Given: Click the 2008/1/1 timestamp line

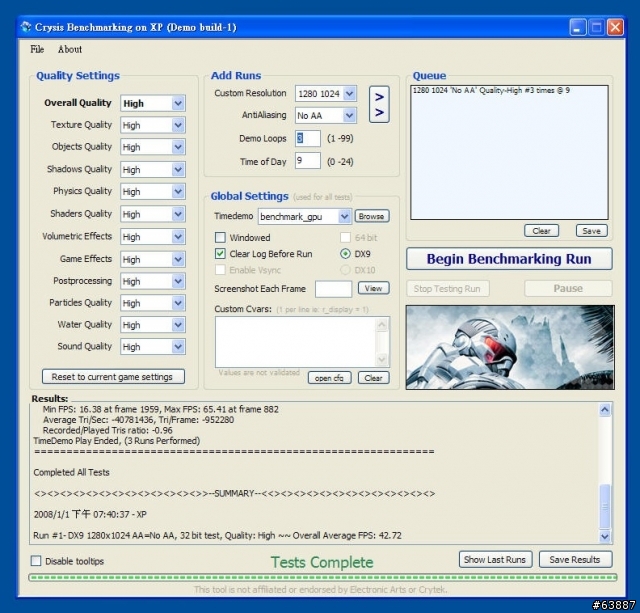Looking at the screenshot, I should click(90, 514).
